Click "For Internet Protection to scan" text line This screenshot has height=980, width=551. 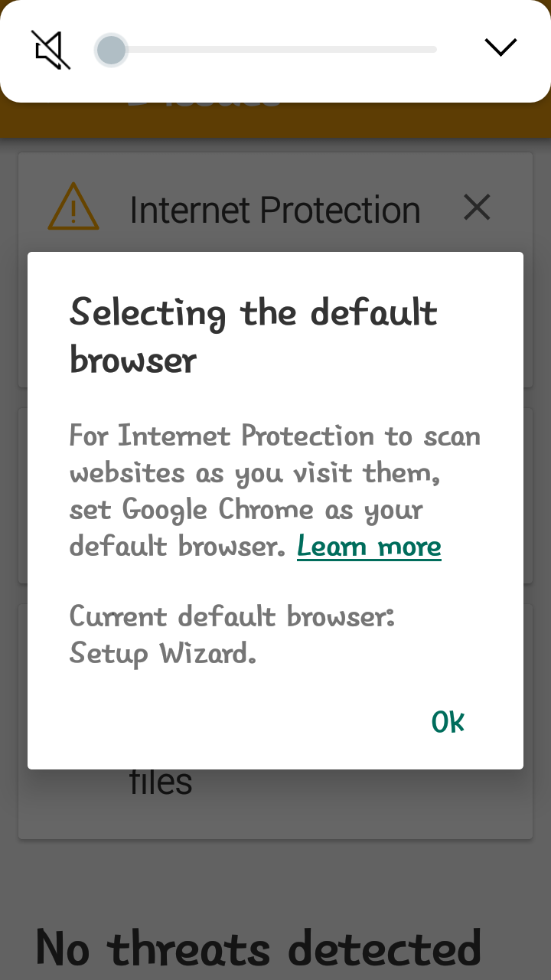[275, 436]
